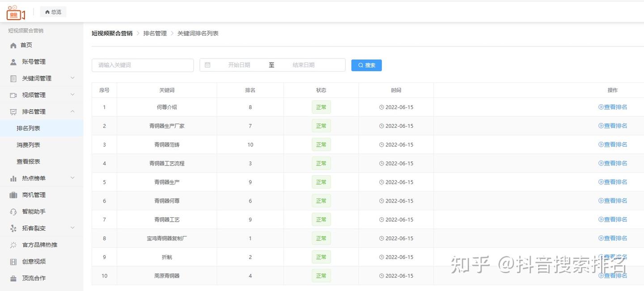Screen dimensions: 644x291
Task: Click the 顶流合作 icon in sidebar
Action: 13,278
